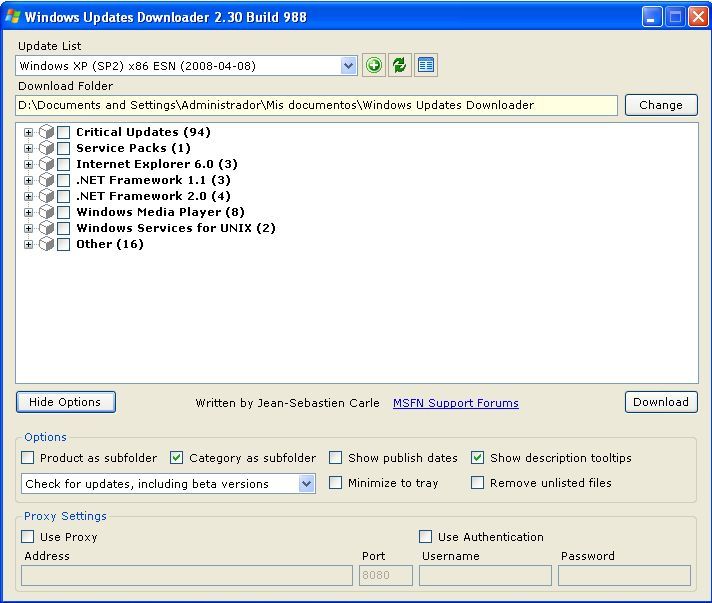This screenshot has height=603, width=712.
Task: Expand the Service Packs node
Action: [29, 148]
